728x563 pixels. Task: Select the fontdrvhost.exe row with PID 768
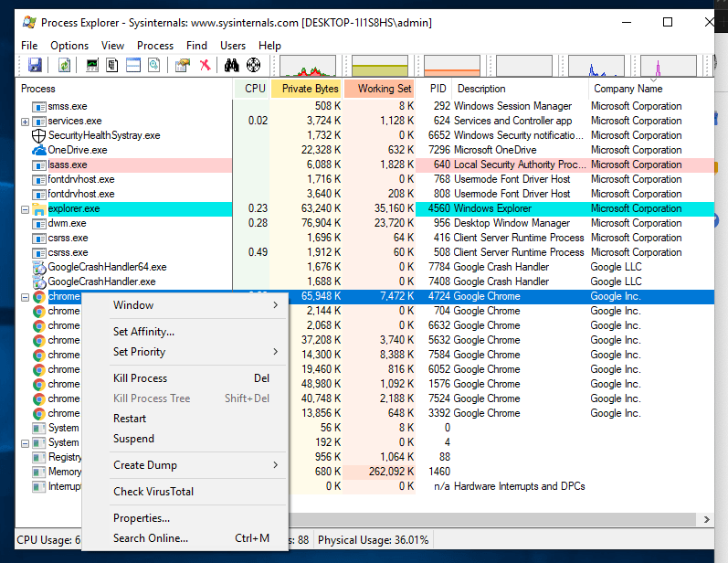pos(364,179)
